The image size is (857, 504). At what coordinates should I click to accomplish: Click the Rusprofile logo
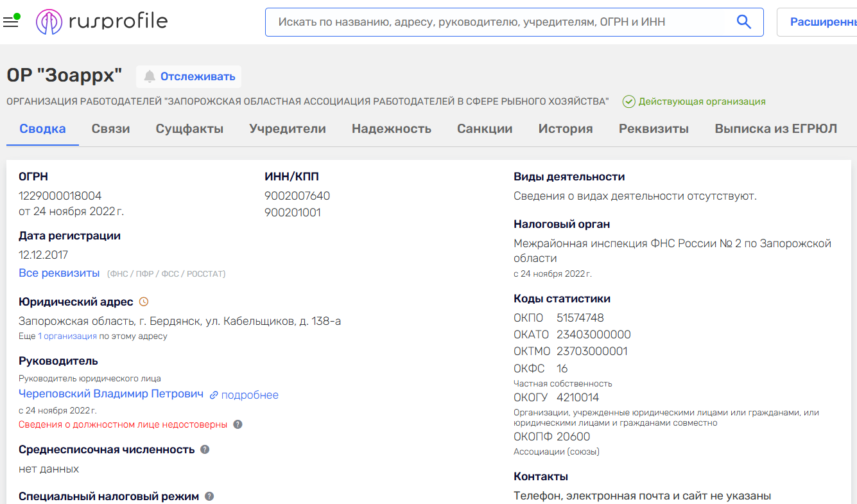pyautogui.click(x=101, y=21)
